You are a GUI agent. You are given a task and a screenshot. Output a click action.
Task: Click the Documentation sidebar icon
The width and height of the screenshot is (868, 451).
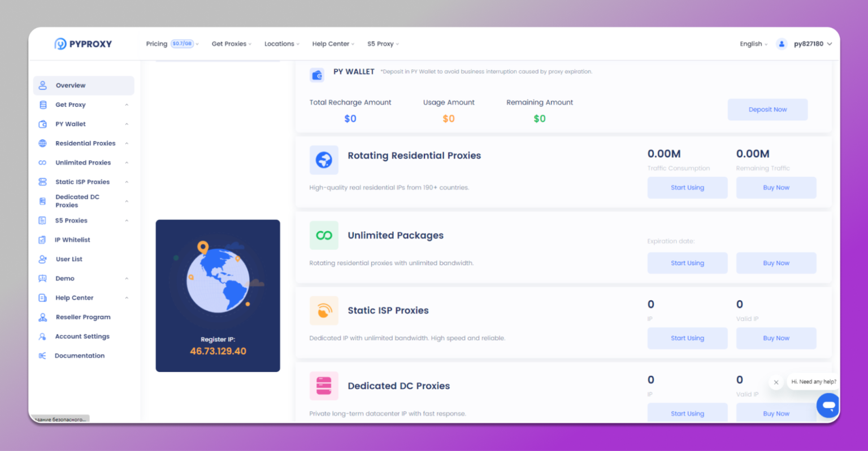coord(42,355)
